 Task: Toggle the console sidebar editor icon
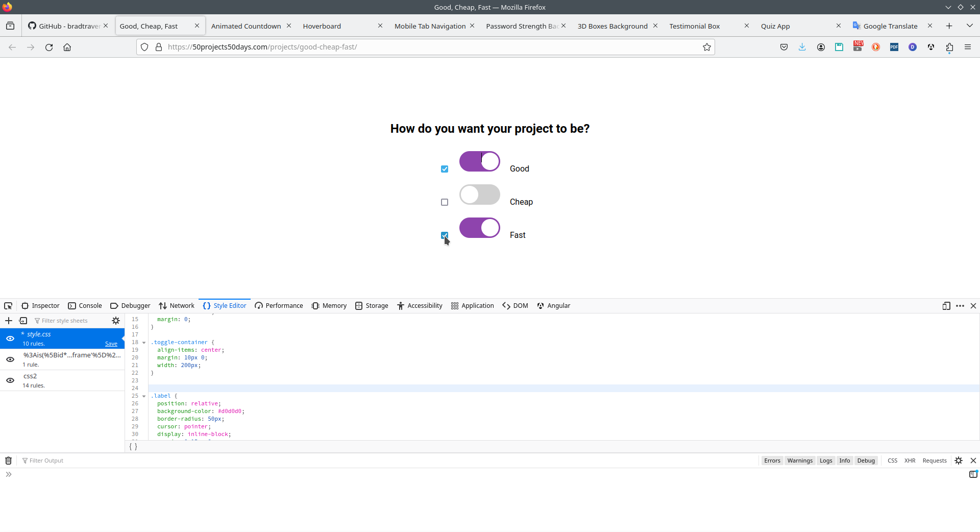point(973,474)
